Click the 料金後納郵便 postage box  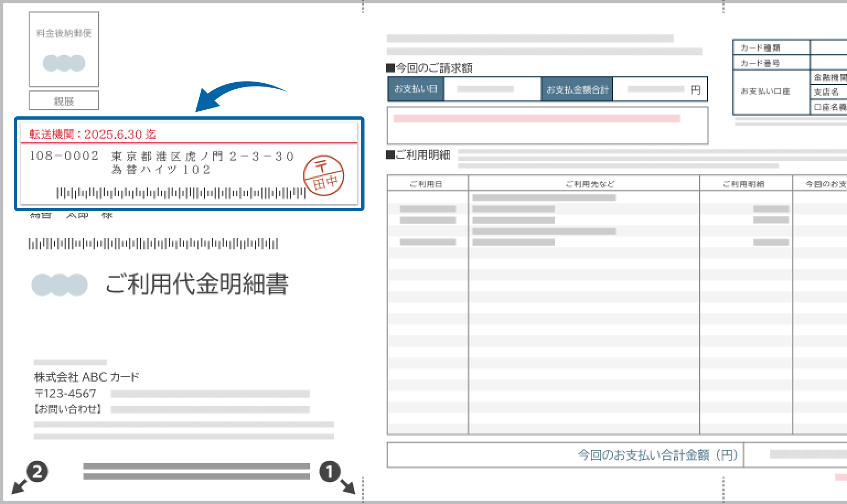click(64, 49)
